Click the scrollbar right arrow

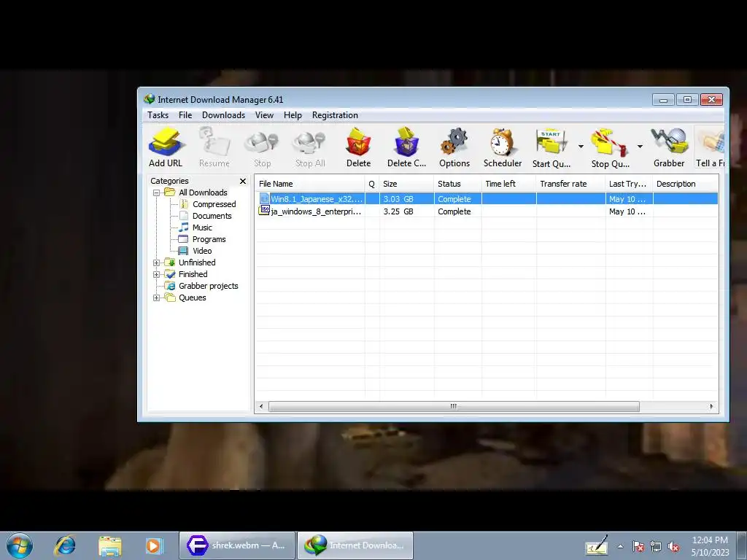pos(712,406)
